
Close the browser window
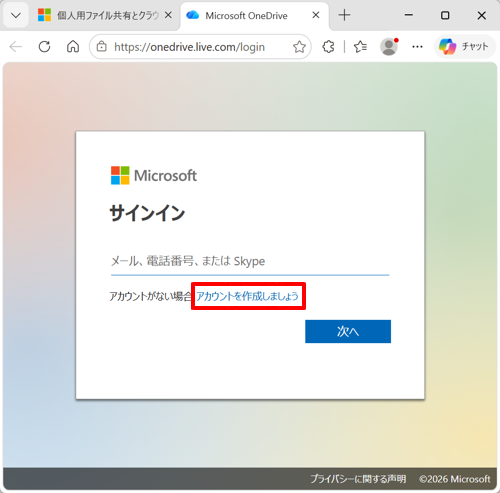(x=481, y=15)
